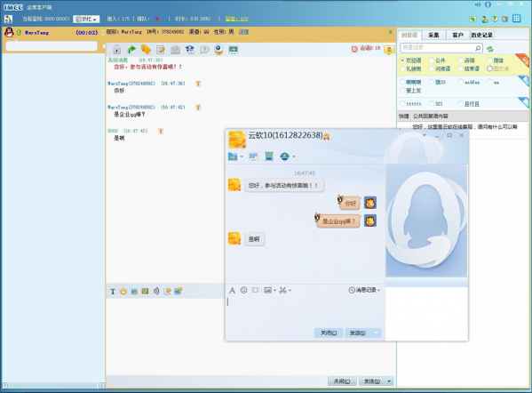
Task: Click the webcam icon in session toolbar
Action: tap(218, 50)
